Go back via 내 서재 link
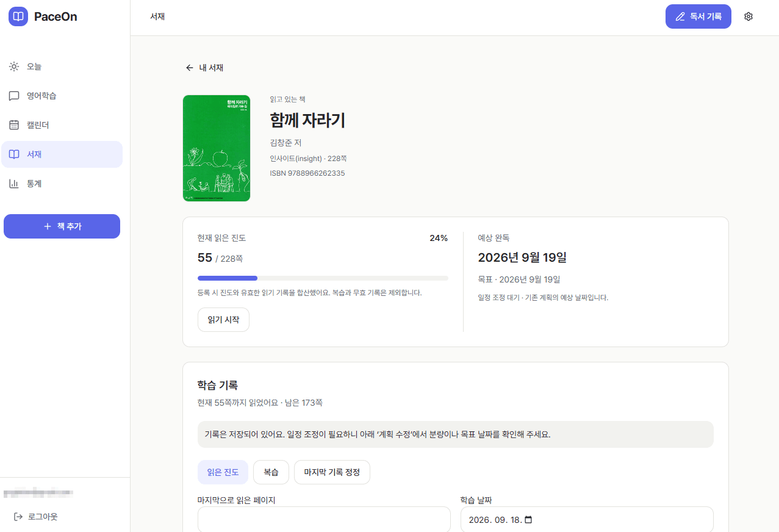This screenshot has height=532, width=779. 204,68
